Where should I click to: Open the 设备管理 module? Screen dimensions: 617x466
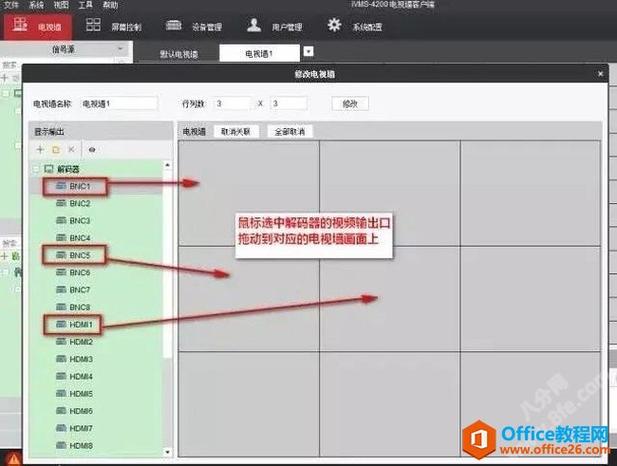(194, 26)
